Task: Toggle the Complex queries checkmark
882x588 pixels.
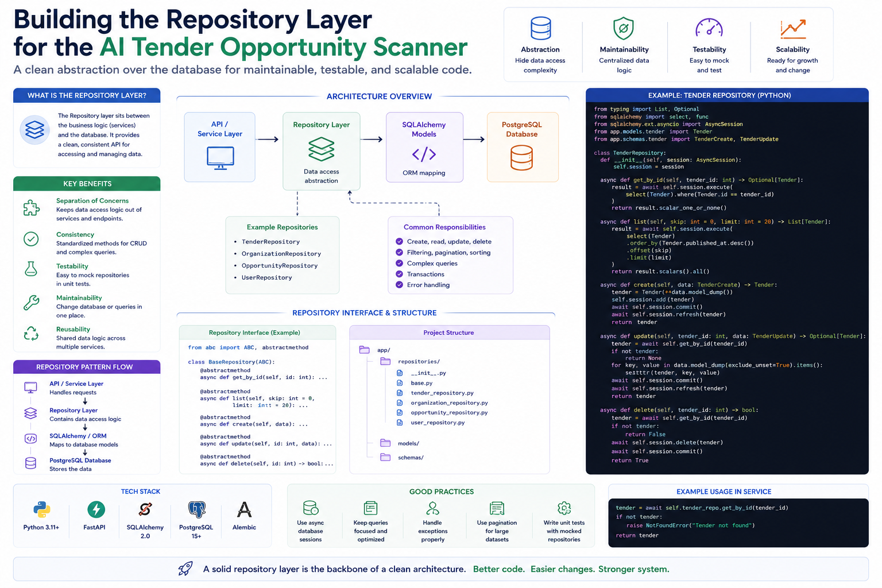Action: click(399, 264)
